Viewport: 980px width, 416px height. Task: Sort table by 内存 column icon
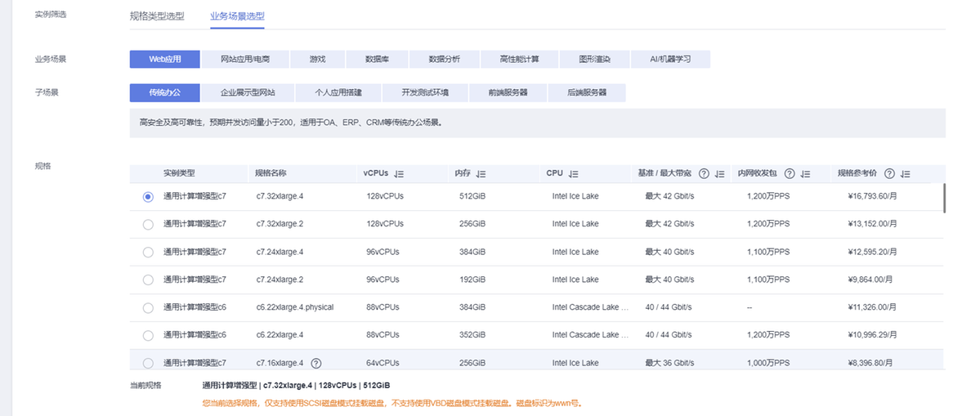tap(481, 173)
